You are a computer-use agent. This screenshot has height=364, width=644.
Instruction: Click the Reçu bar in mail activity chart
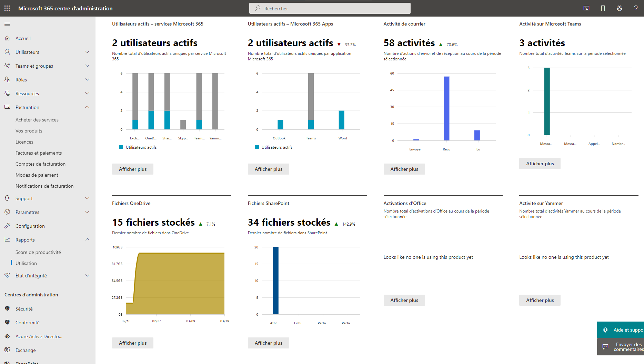point(446,108)
